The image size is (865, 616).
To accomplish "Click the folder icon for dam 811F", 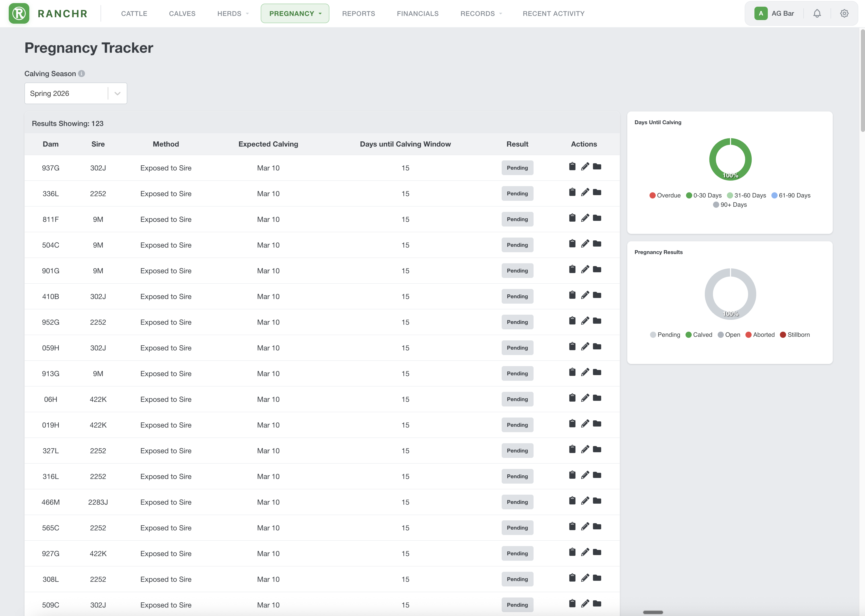I will 597,218.
